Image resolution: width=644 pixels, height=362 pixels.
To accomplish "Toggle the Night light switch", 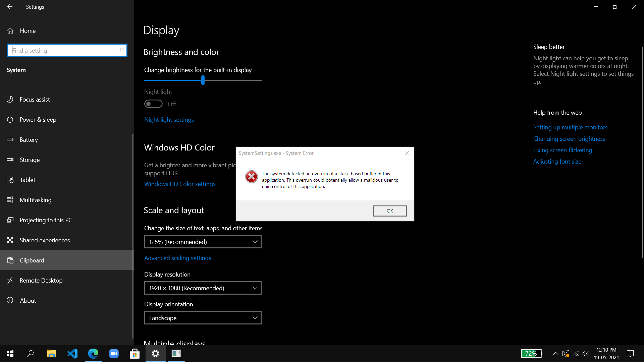I will 153,104.
